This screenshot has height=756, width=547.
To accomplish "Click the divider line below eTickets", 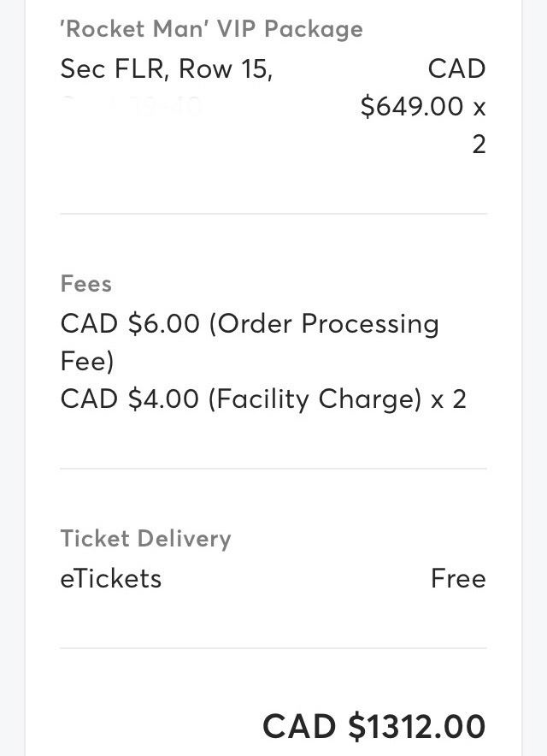I will point(273,648).
